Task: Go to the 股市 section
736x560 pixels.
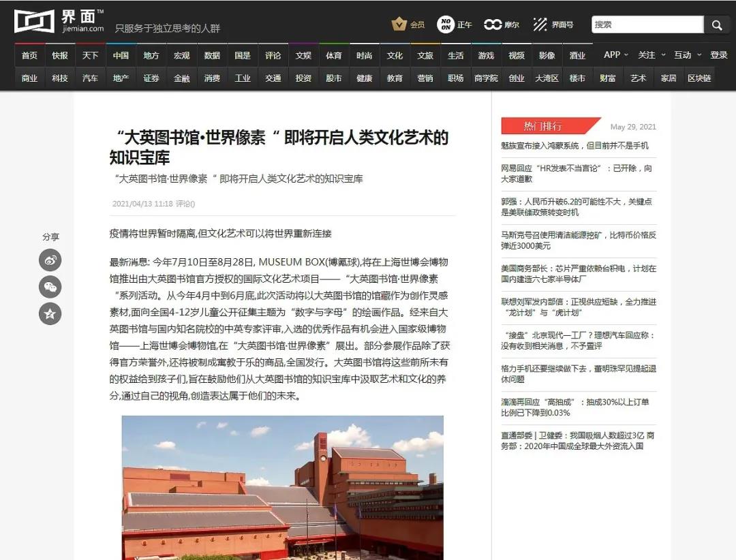Action: 334,78
